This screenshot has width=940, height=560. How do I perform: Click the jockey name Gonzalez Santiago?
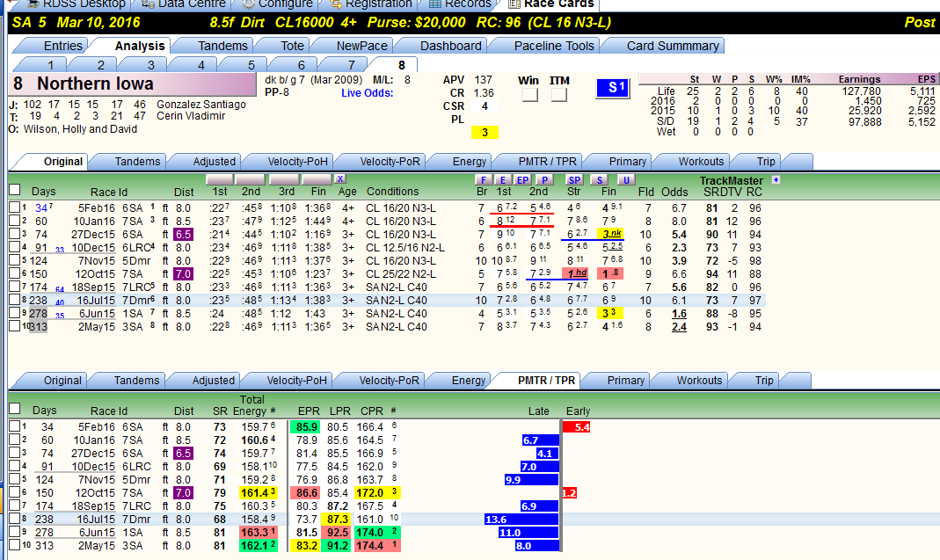click(x=201, y=105)
